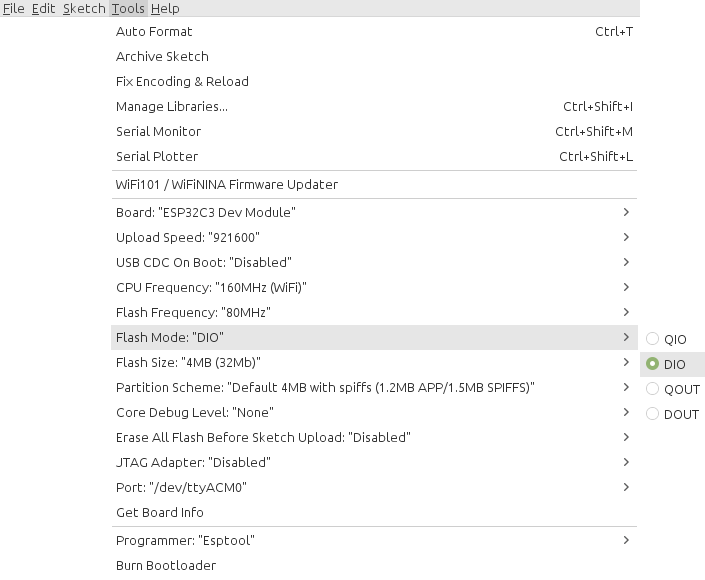Open the Upload Speed submenu
Viewport: 705px width, 580px height.
(374, 237)
